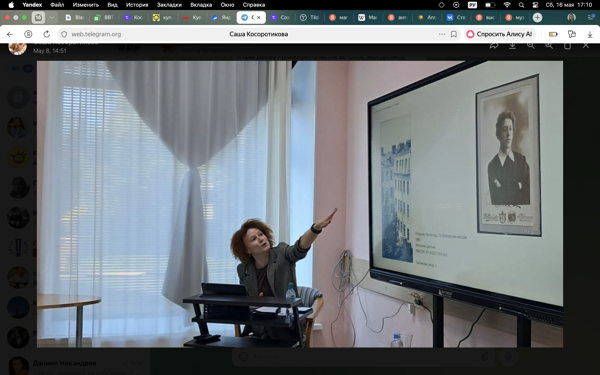Click the tab overview icon left of the tabs
The width and height of the screenshot is (600, 375).
point(38,18)
